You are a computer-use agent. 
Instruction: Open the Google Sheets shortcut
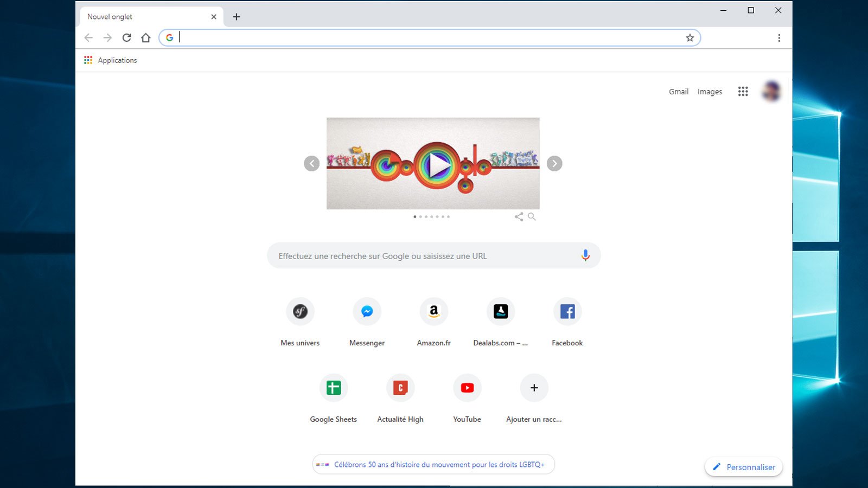point(334,399)
